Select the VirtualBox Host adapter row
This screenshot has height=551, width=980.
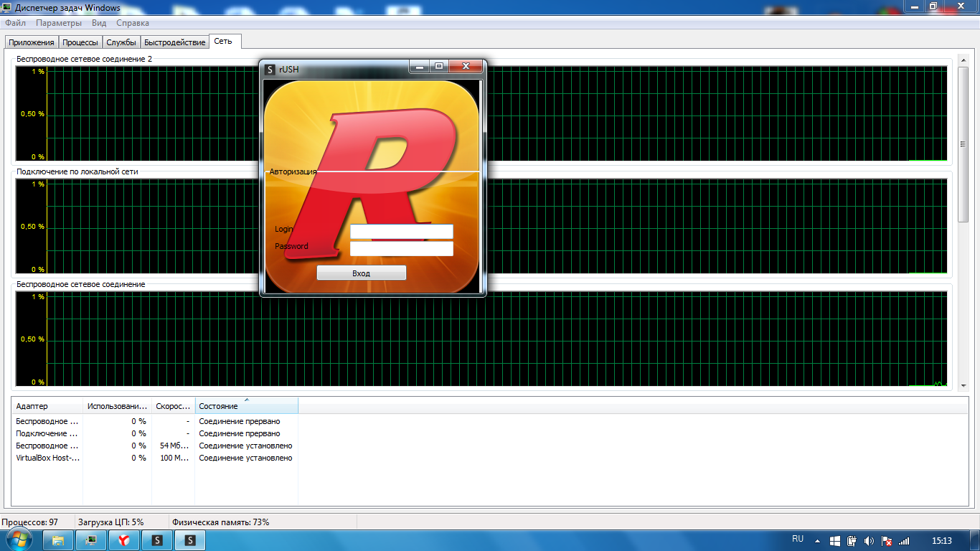coord(48,458)
